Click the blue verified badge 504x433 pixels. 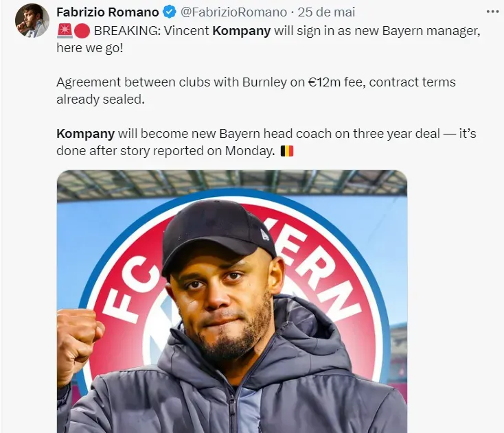pyautogui.click(x=169, y=12)
